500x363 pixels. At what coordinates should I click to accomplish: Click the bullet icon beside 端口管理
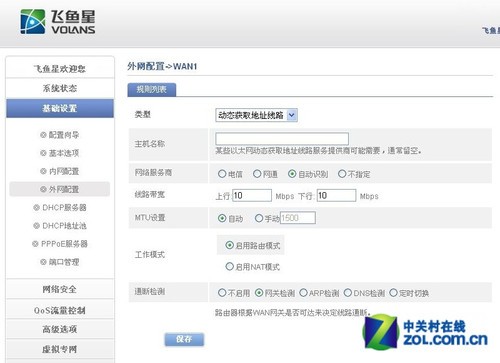43,262
